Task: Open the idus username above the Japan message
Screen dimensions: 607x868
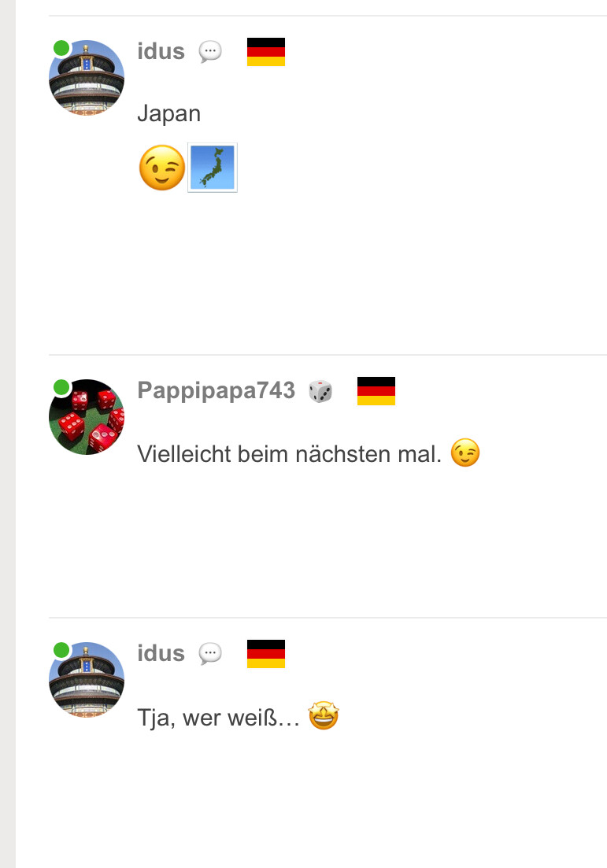Action: click(x=161, y=51)
